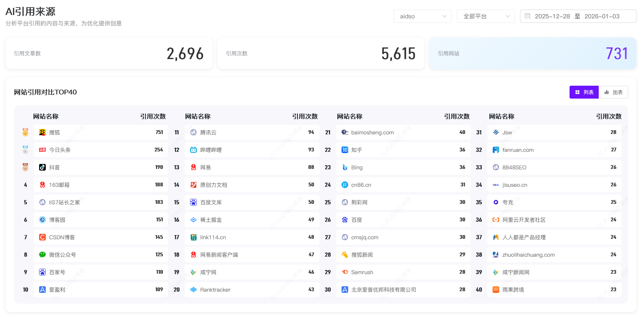644x317 pixels.
Task: Open the 今日头条 row entry
Action: coord(101,150)
